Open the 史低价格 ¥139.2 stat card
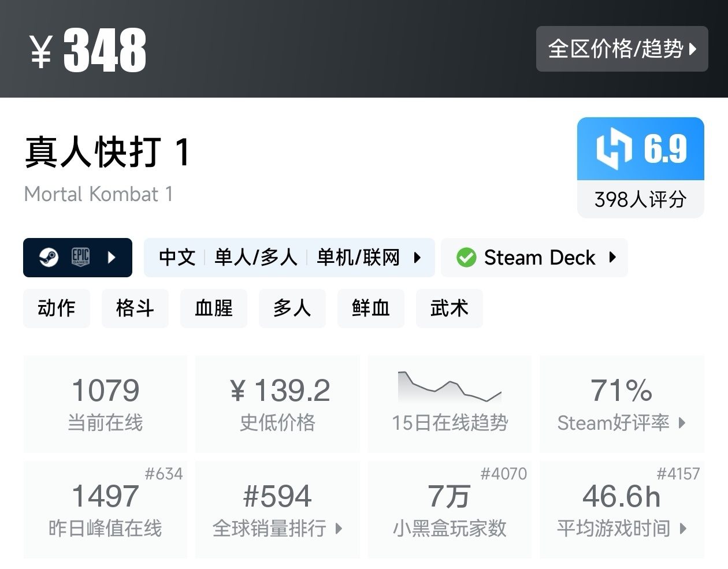The image size is (728, 569). pyautogui.click(x=277, y=404)
